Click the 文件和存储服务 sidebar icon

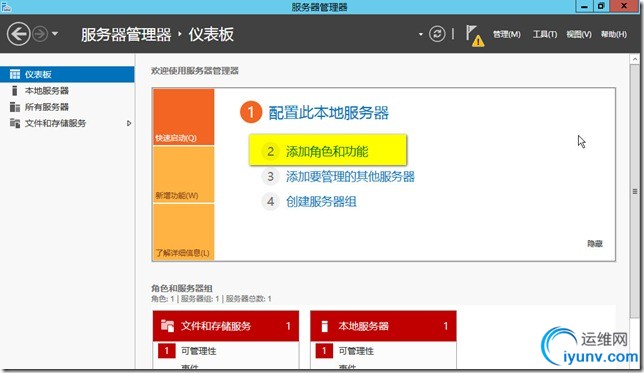15,123
